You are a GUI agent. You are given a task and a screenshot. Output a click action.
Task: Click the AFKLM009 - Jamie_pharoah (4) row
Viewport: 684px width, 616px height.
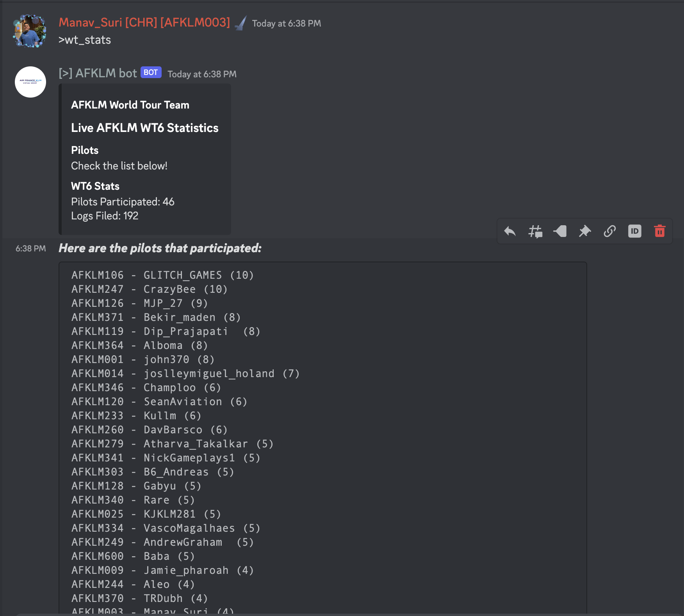tap(163, 570)
